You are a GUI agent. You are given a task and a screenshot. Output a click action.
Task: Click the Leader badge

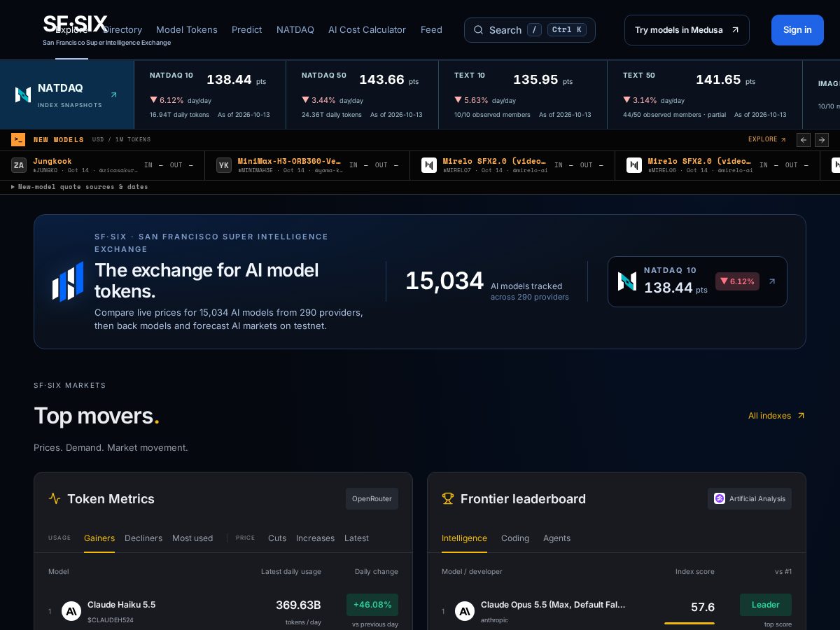(x=766, y=605)
